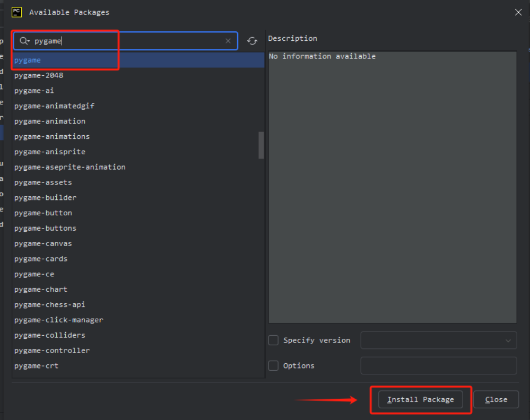Select pygame-animation package
This screenshot has height=420, width=530.
(x=138, y=121)
